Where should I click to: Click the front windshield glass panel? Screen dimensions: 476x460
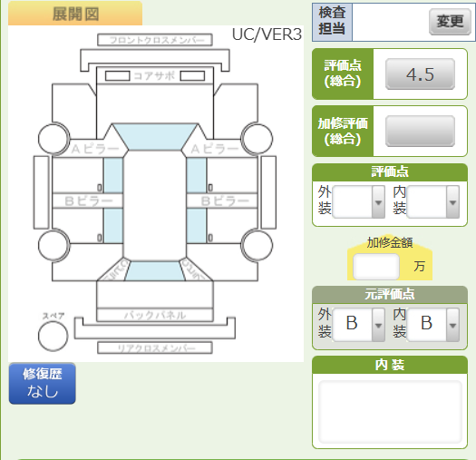[155, 137]
